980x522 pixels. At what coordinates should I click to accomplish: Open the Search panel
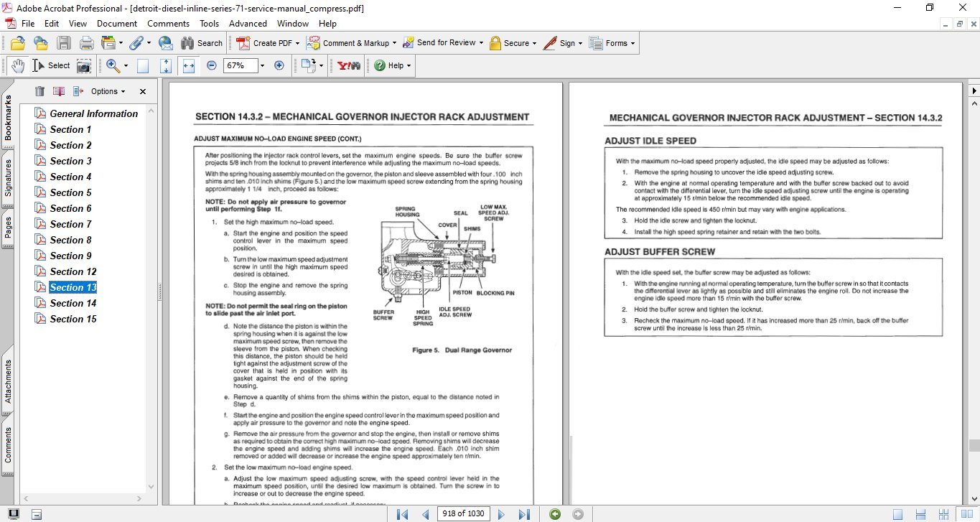pyautogui.click(x=202, y=42)
